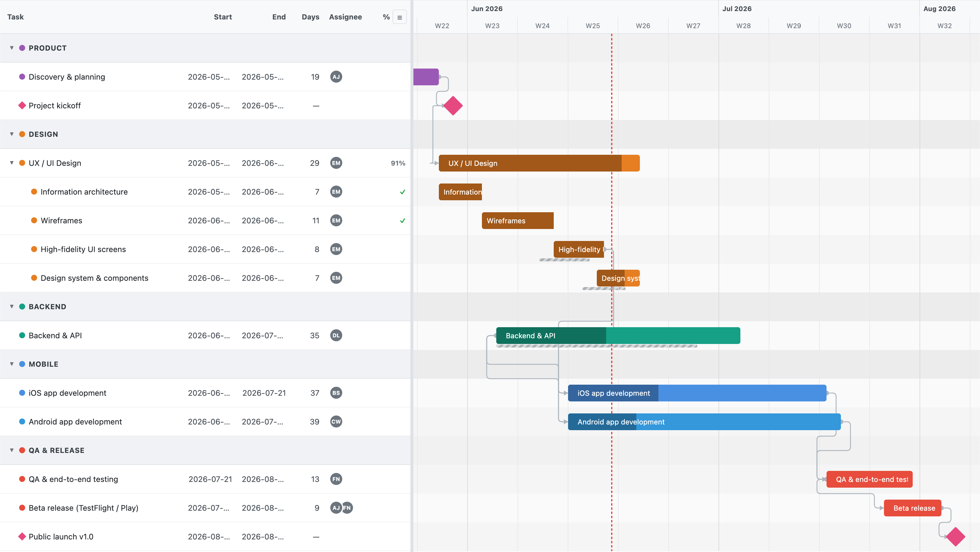This screenshot has width=980, height=552.
Task: Click the Project kickoff diamond icon in task list
Action: (22, 105)
